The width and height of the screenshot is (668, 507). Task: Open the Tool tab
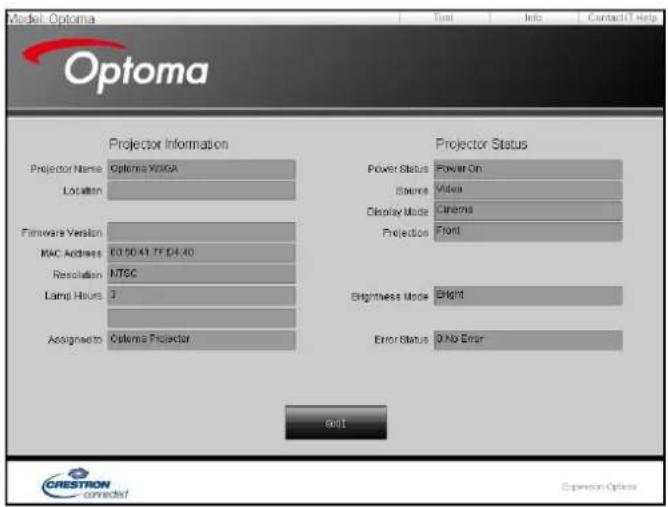click(444, 18)
